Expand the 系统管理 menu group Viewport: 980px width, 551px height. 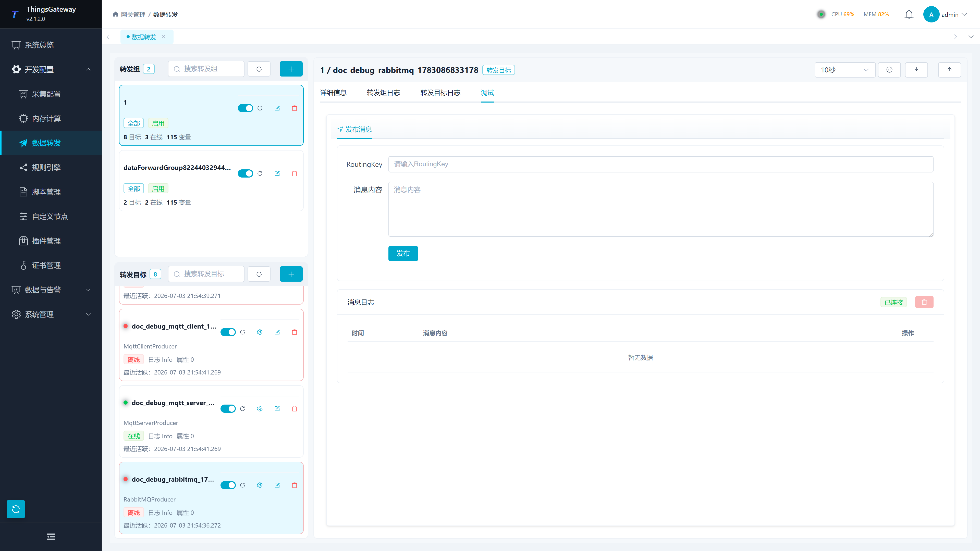click(x=51, y=315)
